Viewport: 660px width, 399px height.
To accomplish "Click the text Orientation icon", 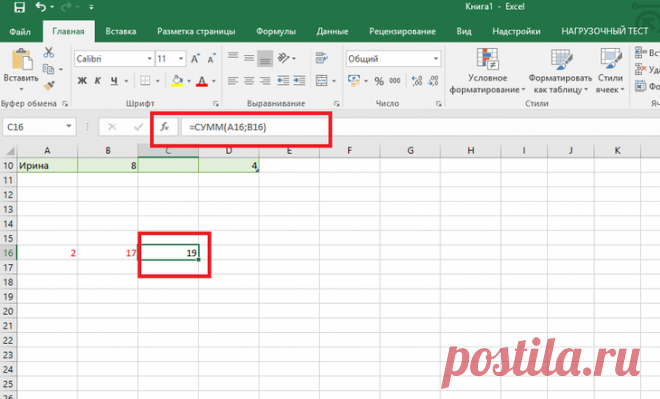I will (x=283, y=58).
